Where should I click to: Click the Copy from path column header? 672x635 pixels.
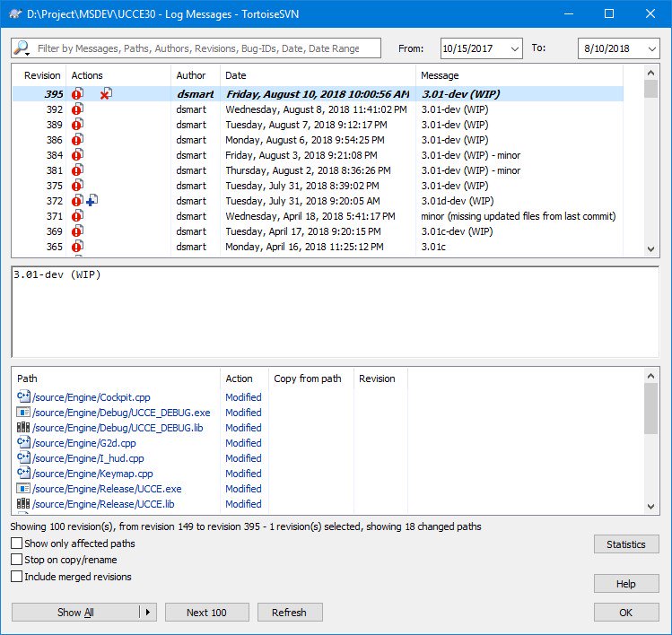(x=311, y=378)
